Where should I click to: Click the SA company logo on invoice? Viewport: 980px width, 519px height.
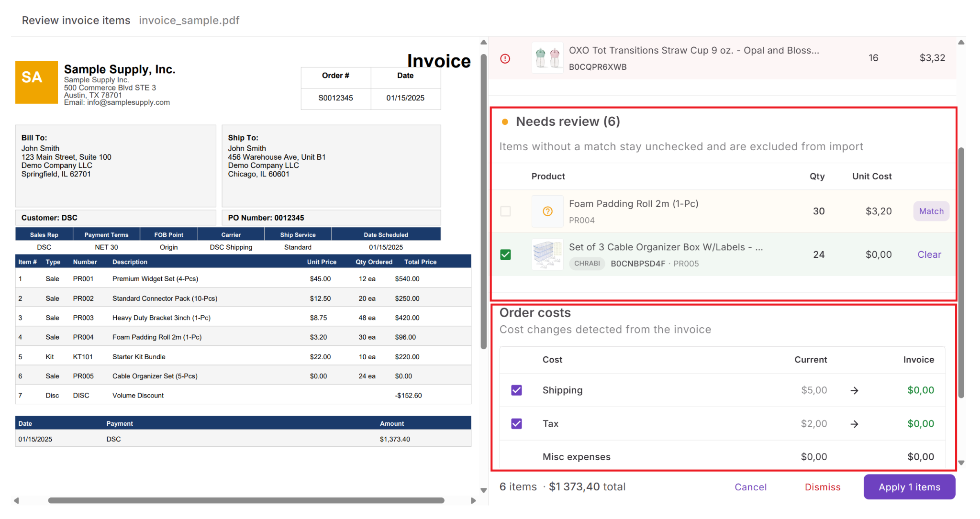[36, 82]
